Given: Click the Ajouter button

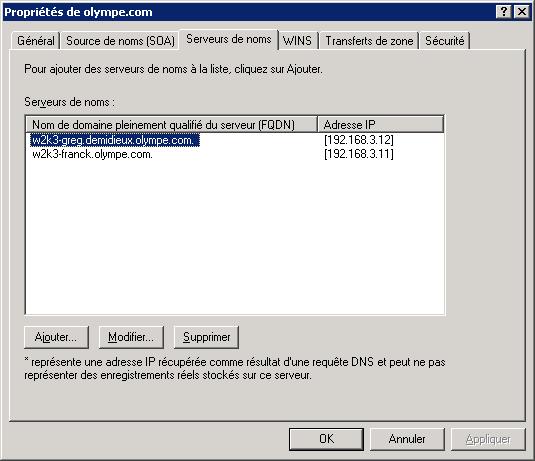Looking at the screenshot, I should (56, 337).
